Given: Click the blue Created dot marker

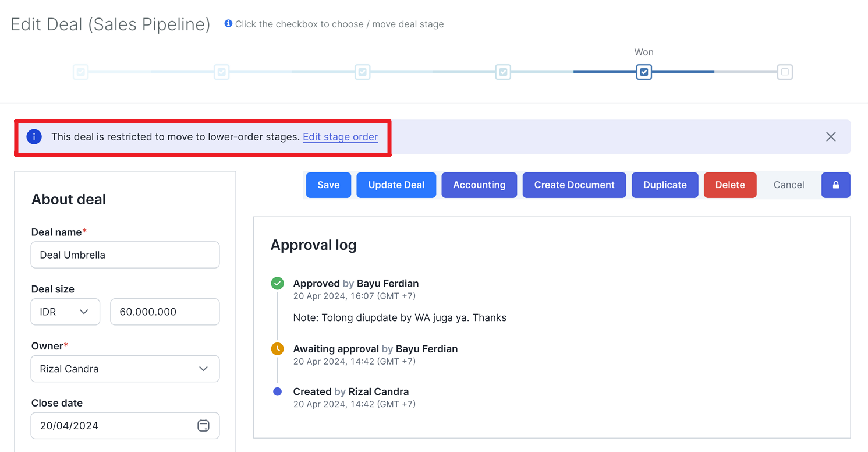Looking at the screenshot, I should [278, 391].
